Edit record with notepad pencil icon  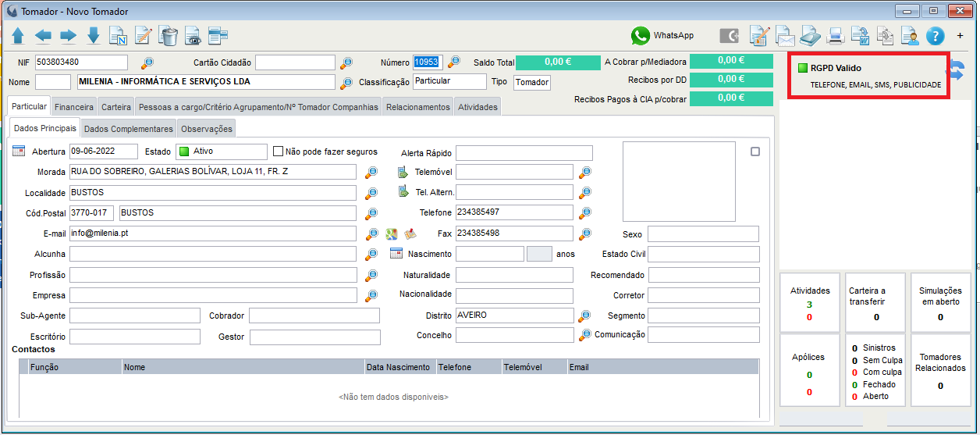click(x=143, y=36)
